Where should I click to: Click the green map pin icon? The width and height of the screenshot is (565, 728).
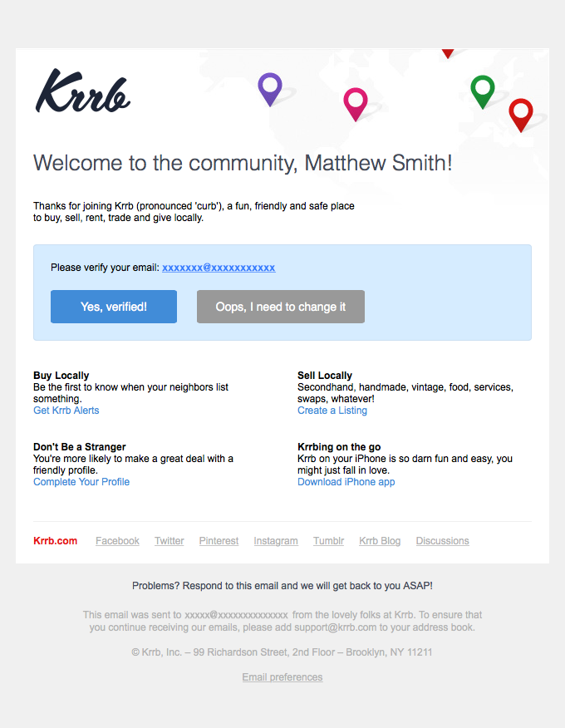click(483, 92)
